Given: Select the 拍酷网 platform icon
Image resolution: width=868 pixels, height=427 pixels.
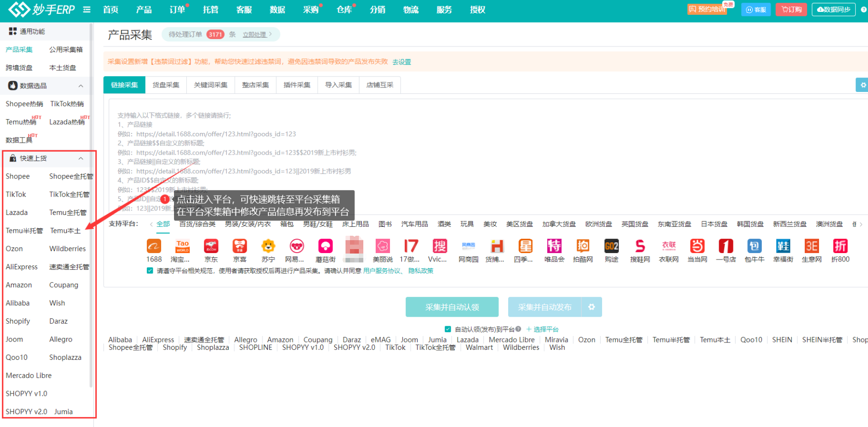Looking at the screenshot, I should coord(583,246).
